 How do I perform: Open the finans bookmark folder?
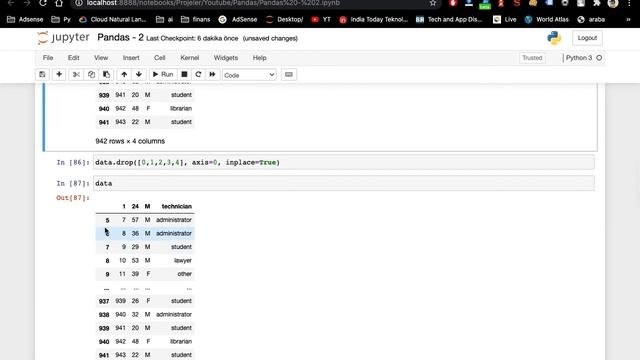[196, 20]
